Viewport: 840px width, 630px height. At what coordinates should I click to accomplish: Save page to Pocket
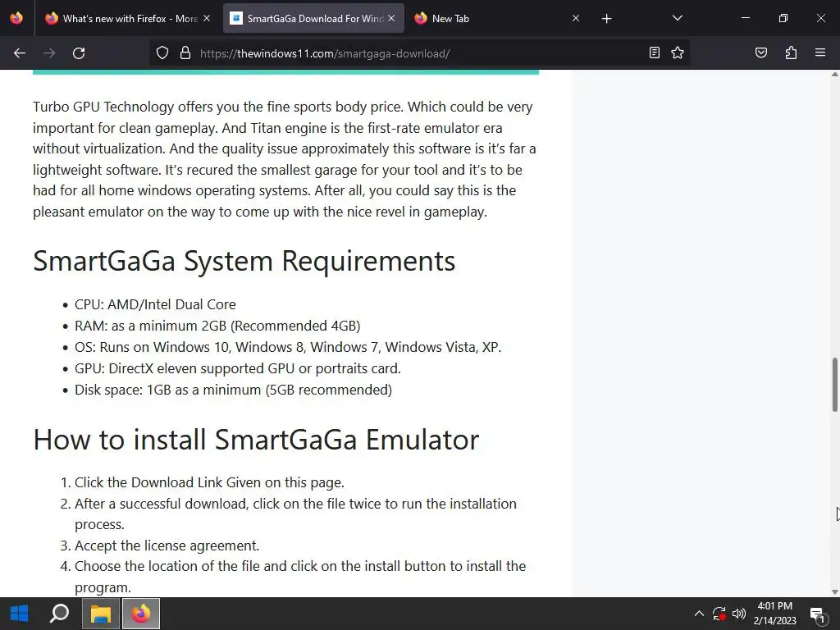761,53
